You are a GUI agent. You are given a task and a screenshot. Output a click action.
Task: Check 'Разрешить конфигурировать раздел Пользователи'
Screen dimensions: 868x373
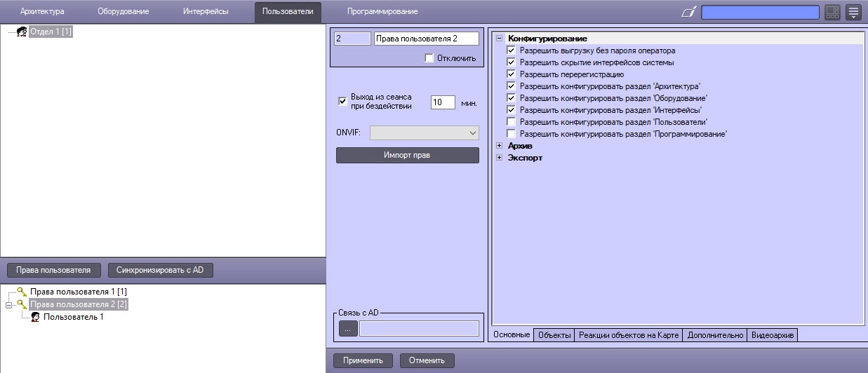[511, 122]
